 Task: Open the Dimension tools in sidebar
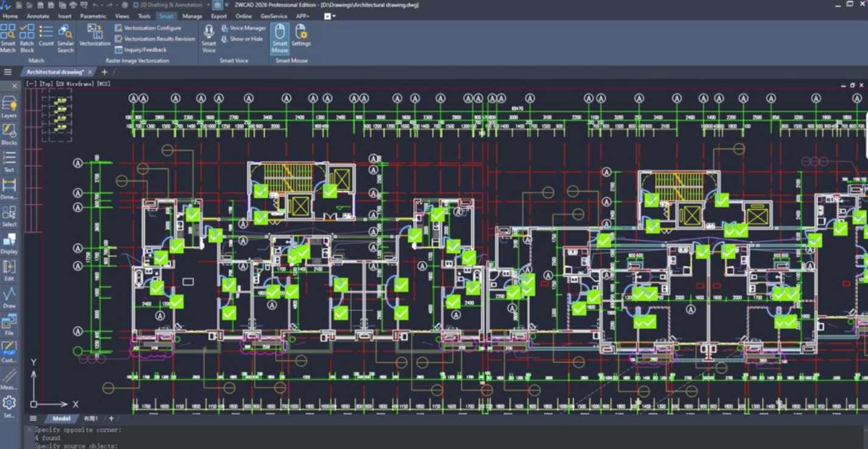click(9, 189)
